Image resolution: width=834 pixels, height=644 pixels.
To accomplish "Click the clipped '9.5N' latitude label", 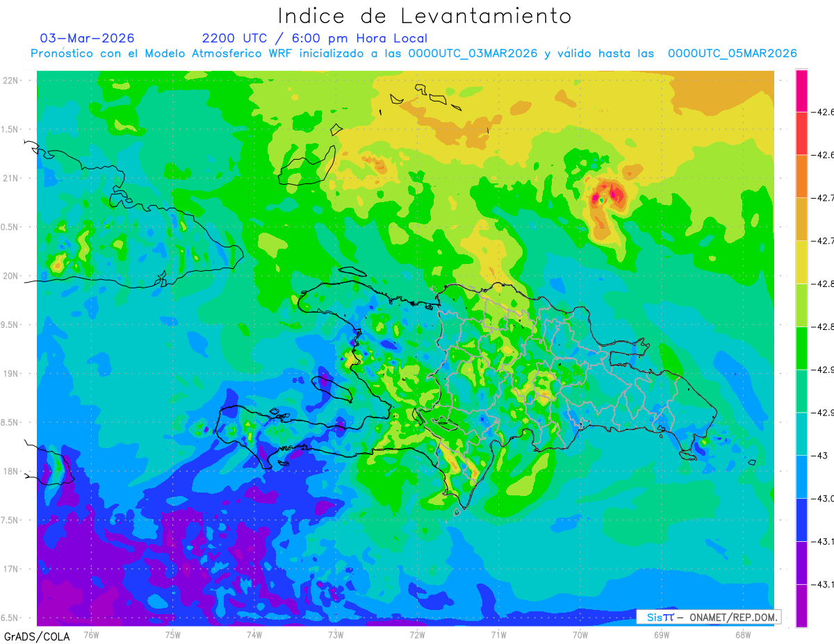I will click(x=10, y=325).
